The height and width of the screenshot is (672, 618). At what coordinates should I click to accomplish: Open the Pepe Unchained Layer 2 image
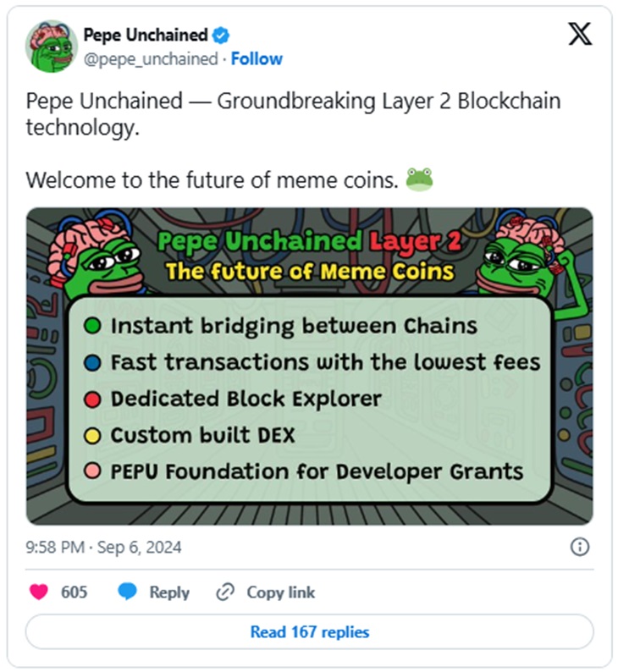pyautogui.click(x=309, y=366)
